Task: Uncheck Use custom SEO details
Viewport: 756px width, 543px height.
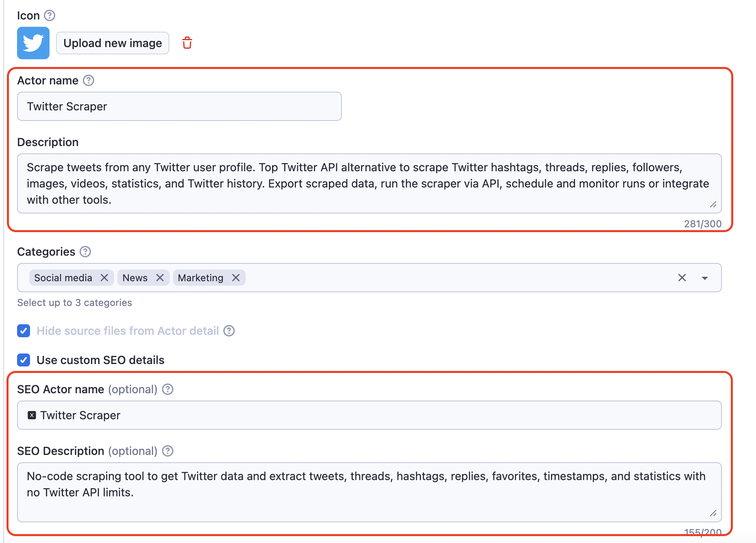Action: pyautogui.click(x=24, y=360)
